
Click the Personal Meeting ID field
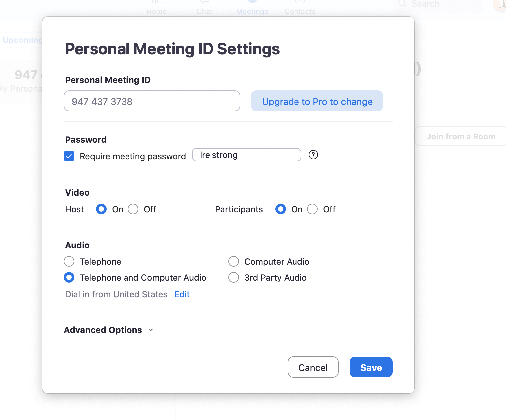[152, 101]
